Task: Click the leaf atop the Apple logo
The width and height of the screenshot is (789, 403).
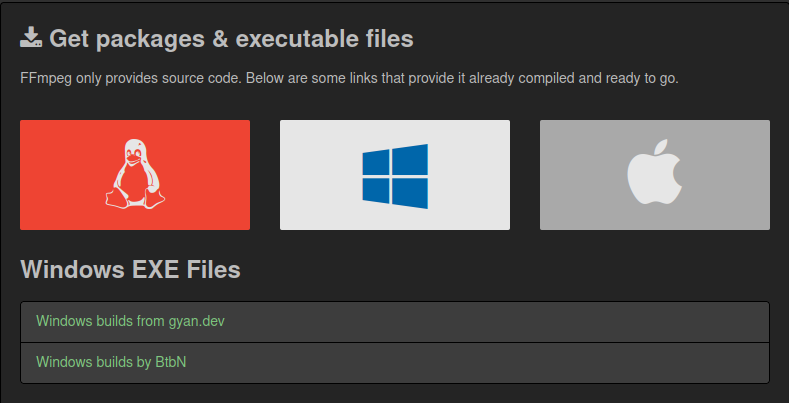Action: coord(660,146)
